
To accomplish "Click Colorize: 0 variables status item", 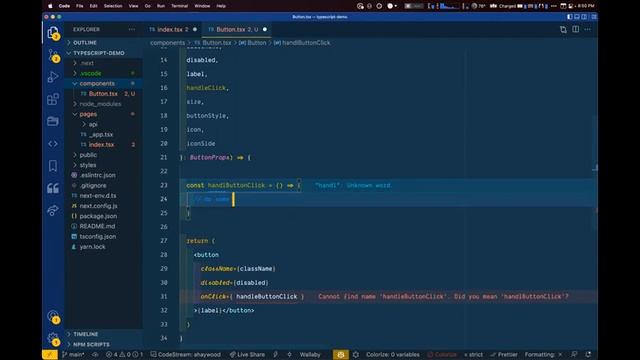I will (393, 355).
